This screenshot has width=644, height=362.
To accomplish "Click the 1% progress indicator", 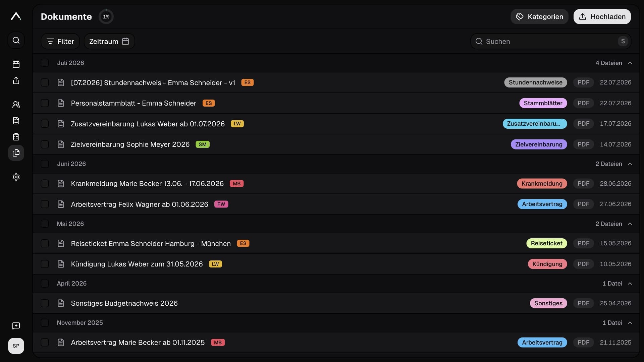I will (x=106, y=16).
